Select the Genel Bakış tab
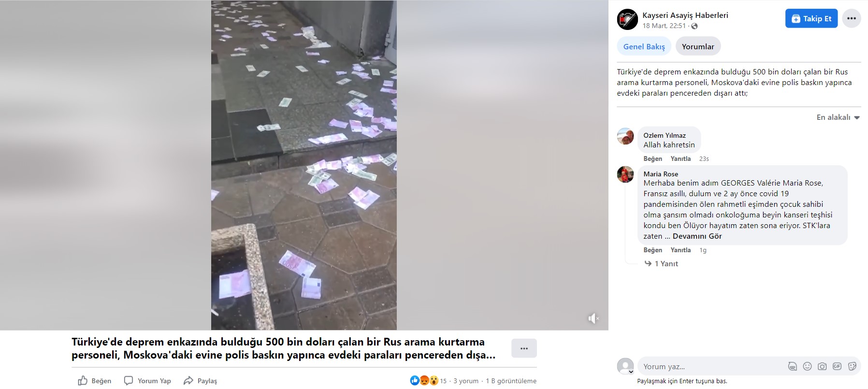868x389 pixels. (644, 46)
